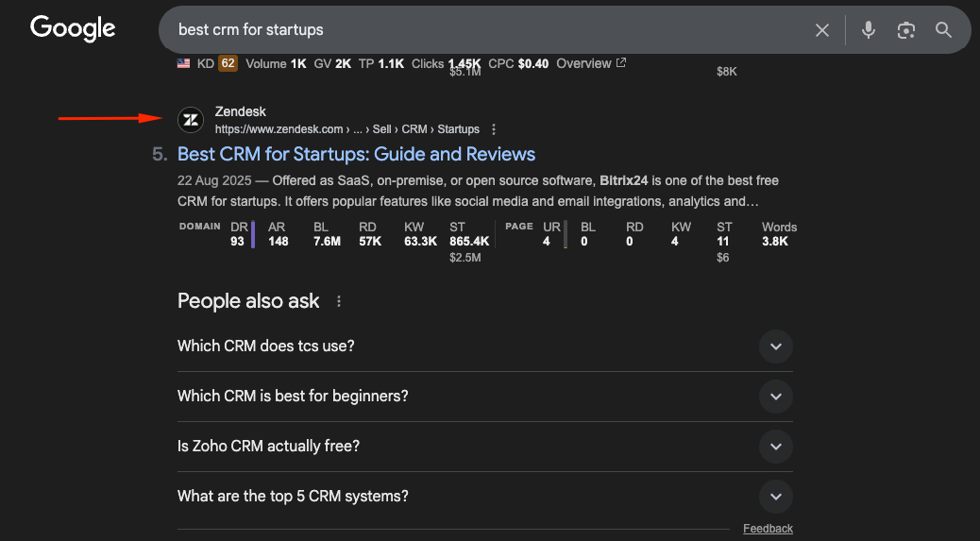The width and height of the screenshot is (980, 541).
Task: Expand 'Which CRM is best for beginners?'
Action: pos(775,397)
